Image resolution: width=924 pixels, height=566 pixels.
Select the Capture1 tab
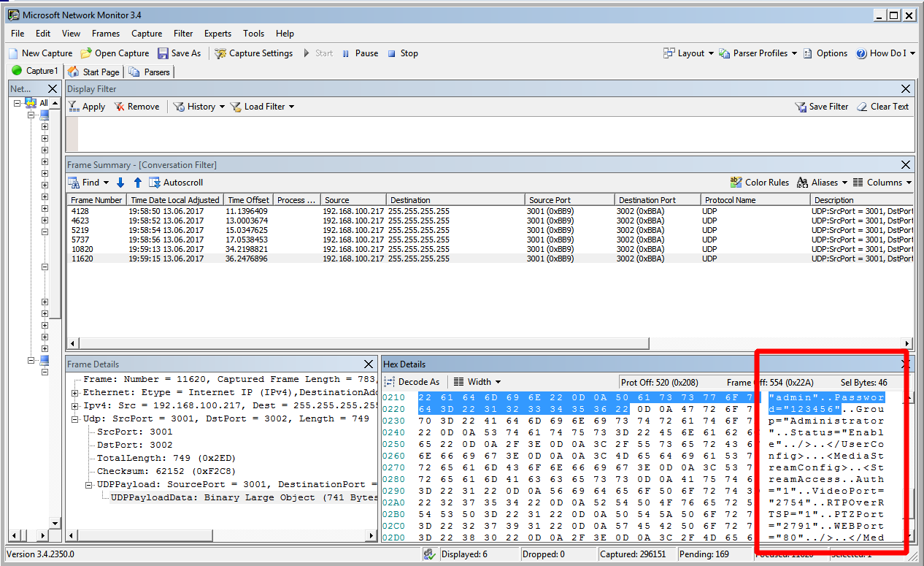[x=34, y=71]
